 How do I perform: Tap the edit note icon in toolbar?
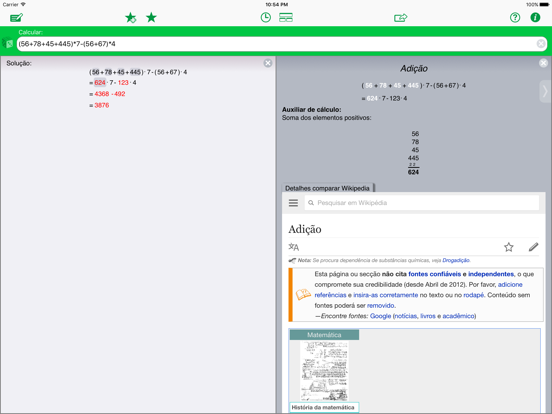point(16,18)
